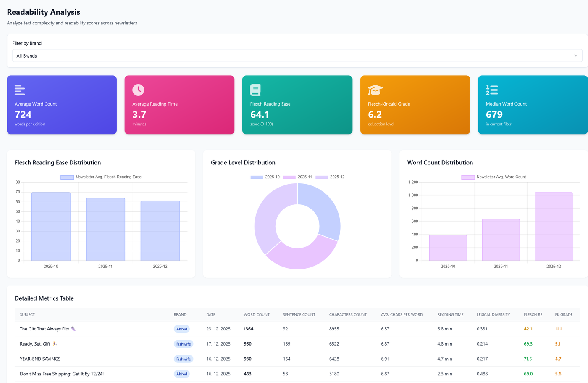
Task: Click the 2025-12 bar in Word Count Distribution chart
Action: pyautogui.click(x=554, y=227)
